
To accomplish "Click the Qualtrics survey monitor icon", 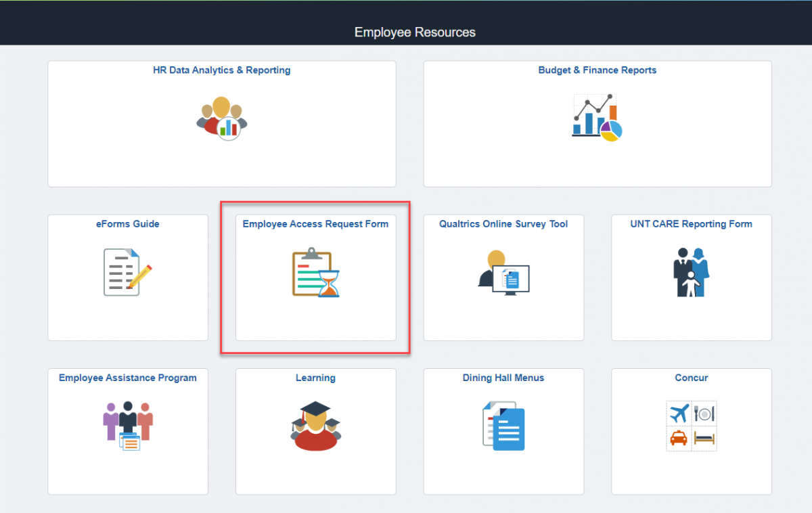I will tap(503, 272).
